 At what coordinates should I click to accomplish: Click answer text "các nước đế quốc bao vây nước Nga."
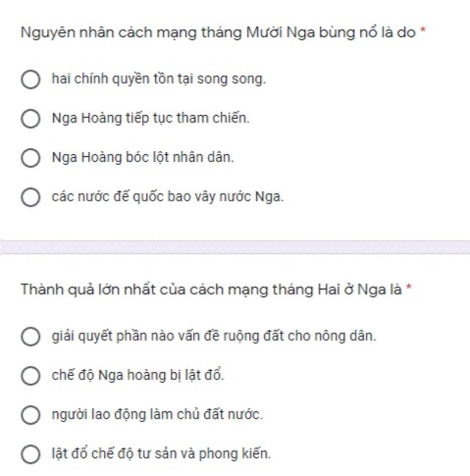pyautogui.click(x=168, y=197)
